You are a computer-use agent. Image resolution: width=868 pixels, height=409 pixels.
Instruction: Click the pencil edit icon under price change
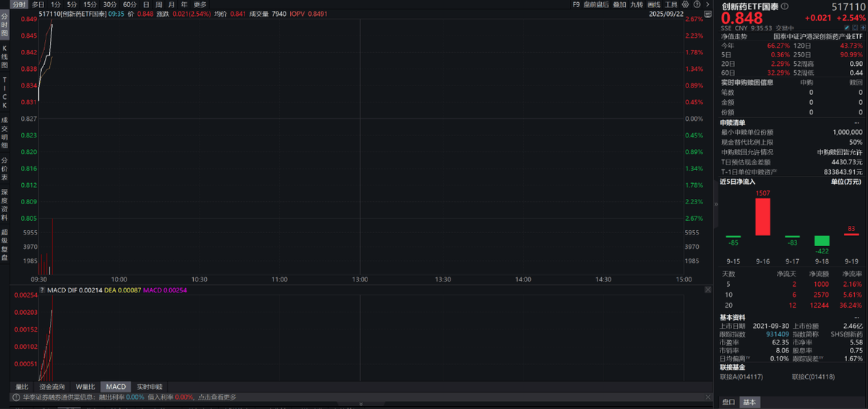(x=846, y=28)
